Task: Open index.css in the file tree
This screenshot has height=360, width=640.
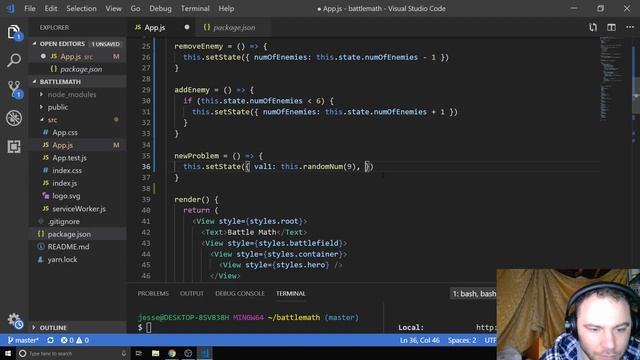Action: (x=78, y=170)
